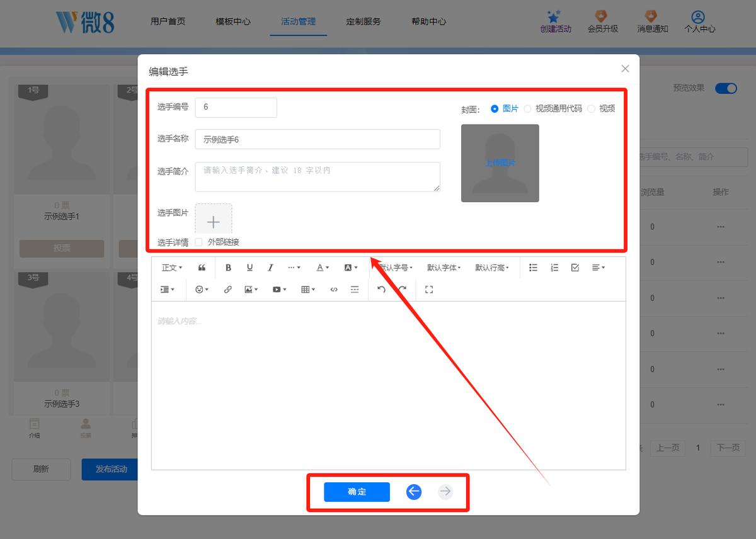Open the insert image dropdown
Viewport: 756px width, 539px height.
[x=251, y=290]
